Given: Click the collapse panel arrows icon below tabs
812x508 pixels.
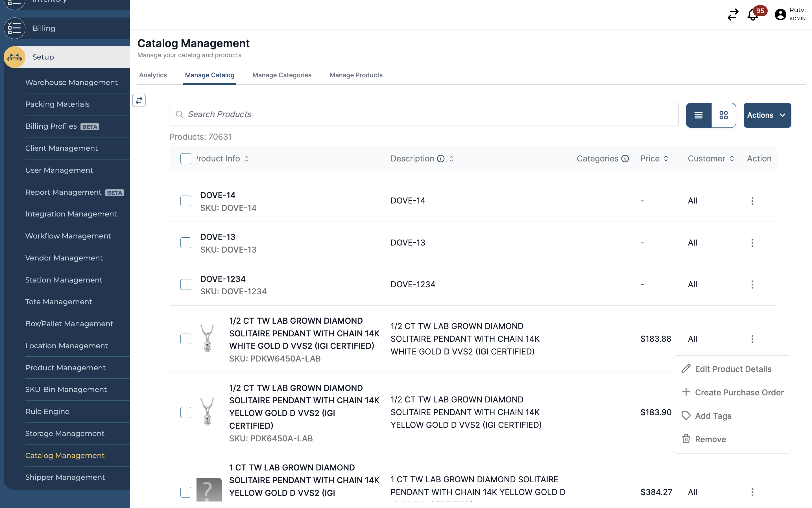Looking at the screenshot, I should pyautogui.click(x=139, y=100).
